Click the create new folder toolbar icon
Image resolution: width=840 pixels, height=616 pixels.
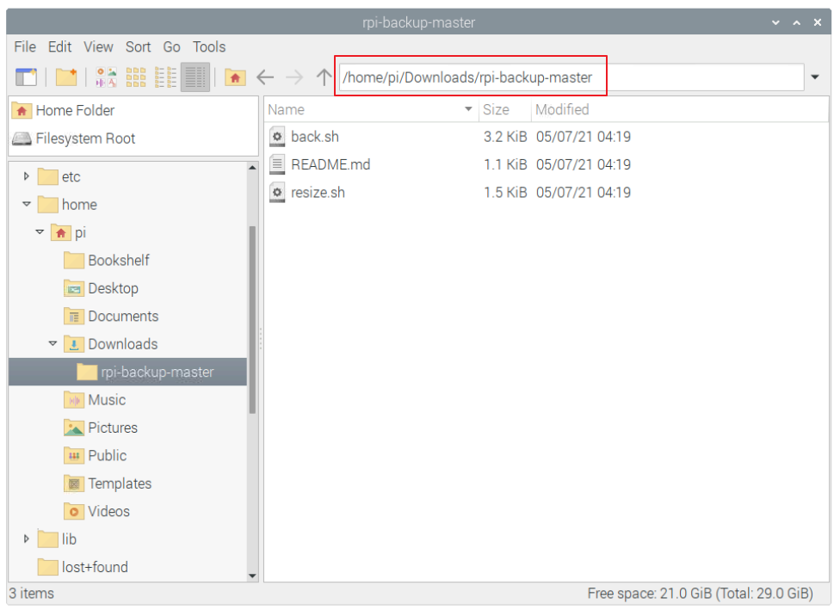[x=66, y=77]
